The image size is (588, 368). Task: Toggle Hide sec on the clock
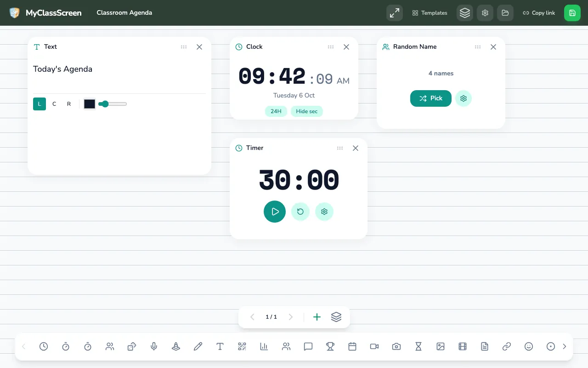tap(307, 111)
